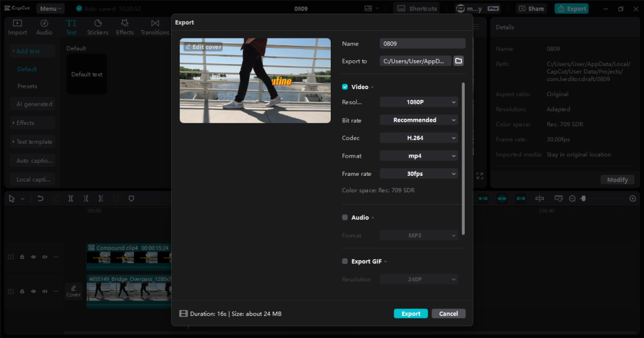Switch to the Stickers tab
This screenshot has height=338, width=644.
(97, 27)
